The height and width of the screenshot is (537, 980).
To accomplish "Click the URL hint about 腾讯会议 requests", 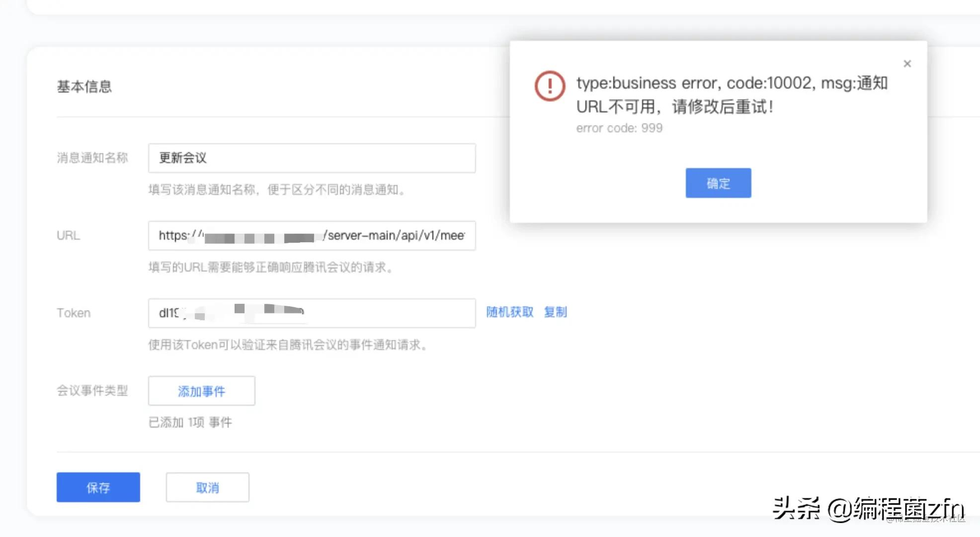I will (x=272, y=268).
